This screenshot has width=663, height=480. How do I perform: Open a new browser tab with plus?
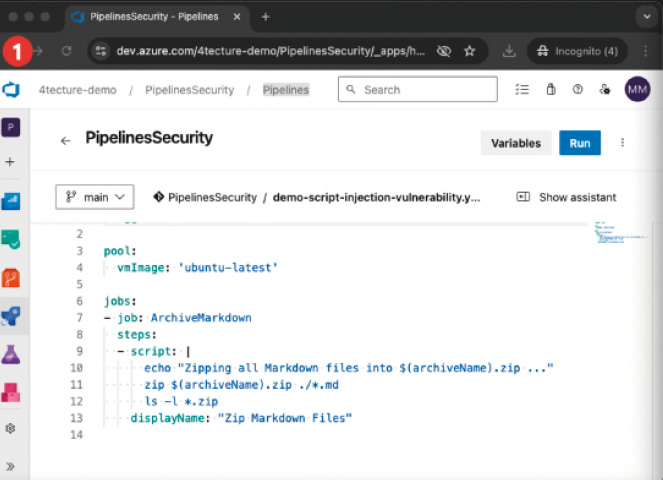click(x=266, y=17)
